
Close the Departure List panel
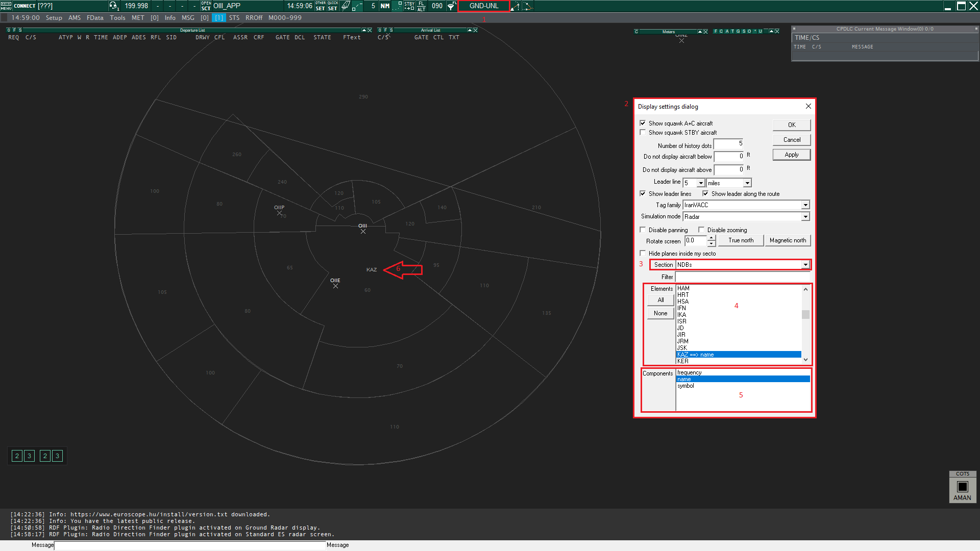(x=370, y=30)
